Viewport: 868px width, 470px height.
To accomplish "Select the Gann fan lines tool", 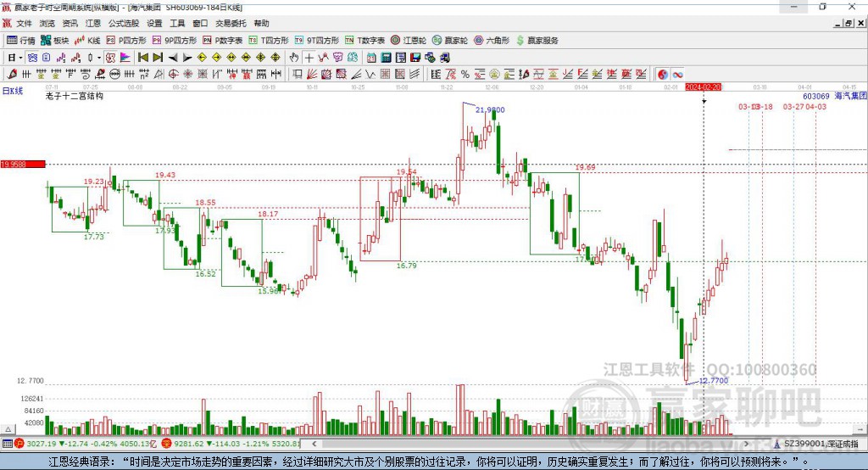I will pos(312,75).
